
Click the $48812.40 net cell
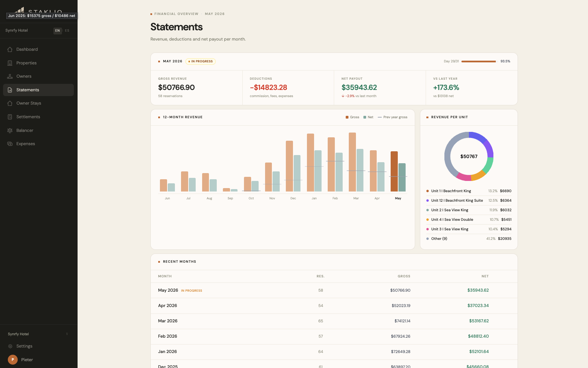pos(478,336)
